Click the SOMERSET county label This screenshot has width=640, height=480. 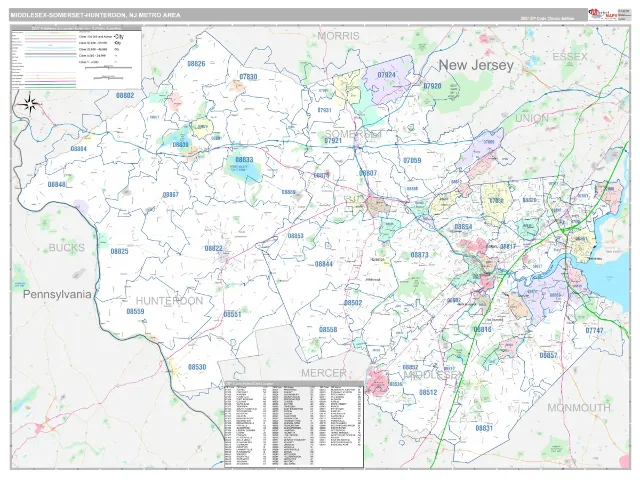pyautogui.click(x=353, y=133)
